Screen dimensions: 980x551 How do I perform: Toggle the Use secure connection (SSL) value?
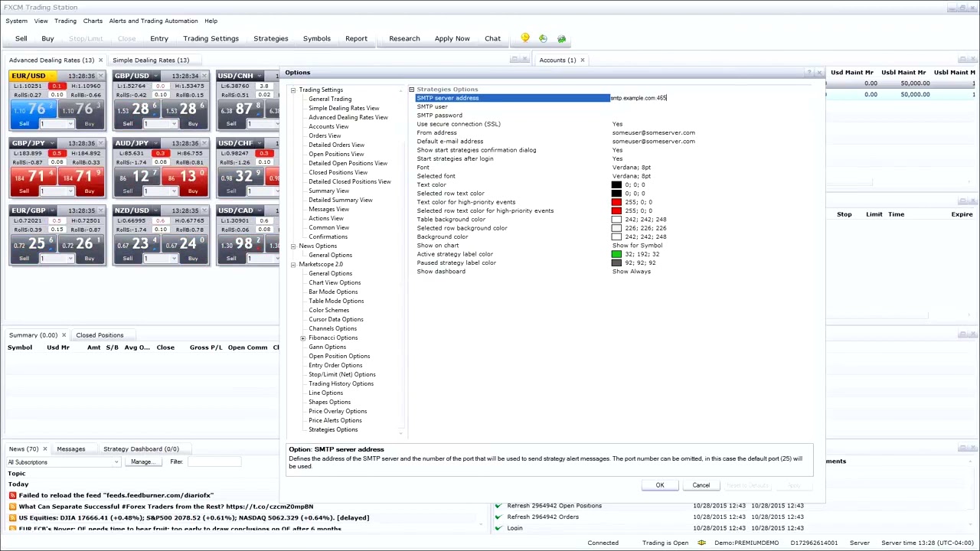[617, 124]
